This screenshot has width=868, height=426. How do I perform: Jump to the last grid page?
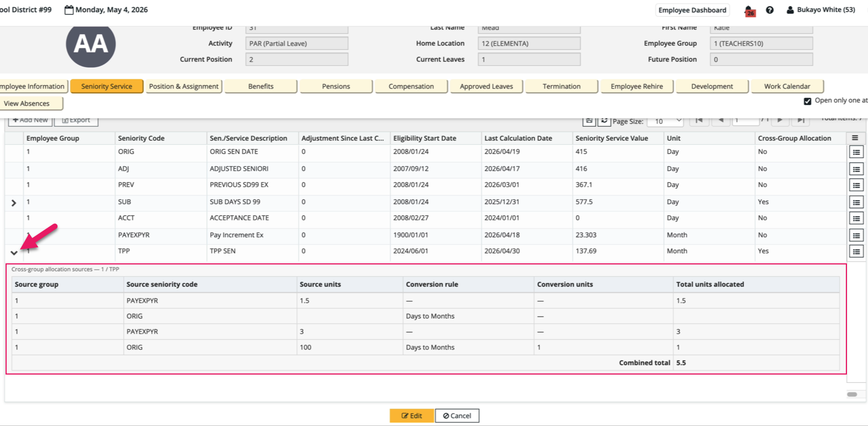click(800, 121)
